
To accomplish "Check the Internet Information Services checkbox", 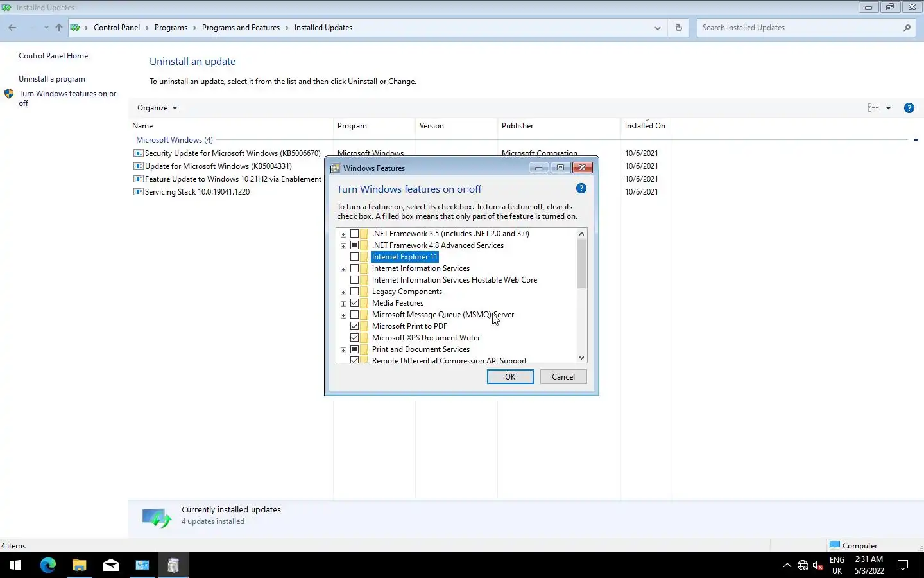I will 354,268.
